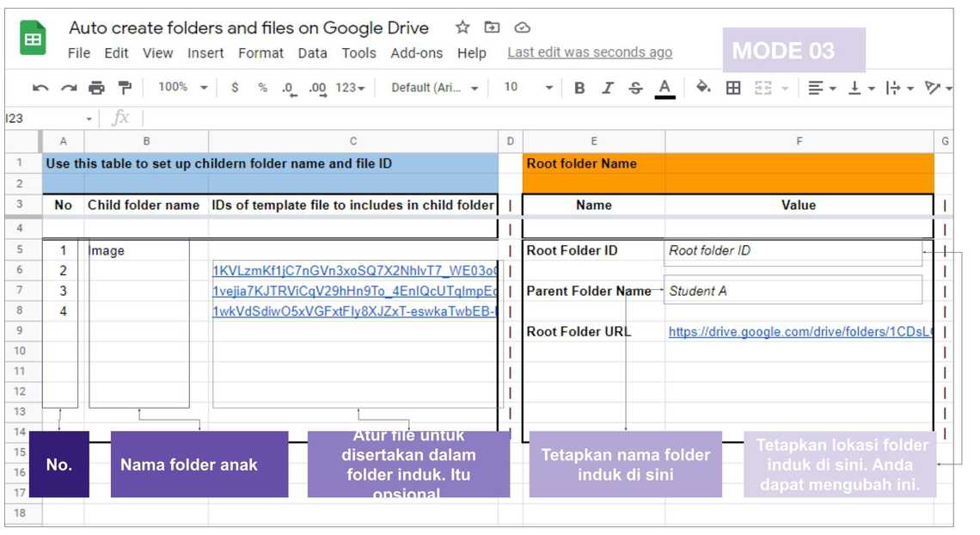Click the undo arrow in toolbar
This screenshot has width=980, height=535.
[x=40, y=88]
